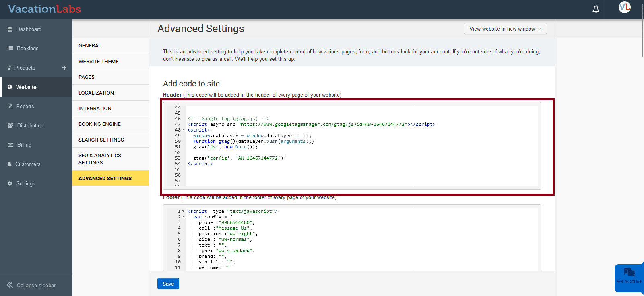Select SEO & Analytics Settings menu item
This screenshot has height=296, width=644.
[100, 159]
